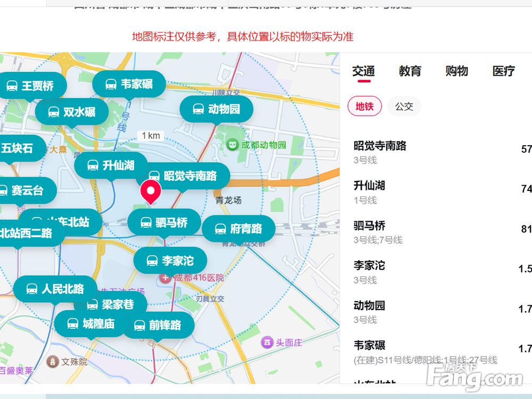Click the 梁家巷 station marker
The image size is (532, 399).
point(112,304)
